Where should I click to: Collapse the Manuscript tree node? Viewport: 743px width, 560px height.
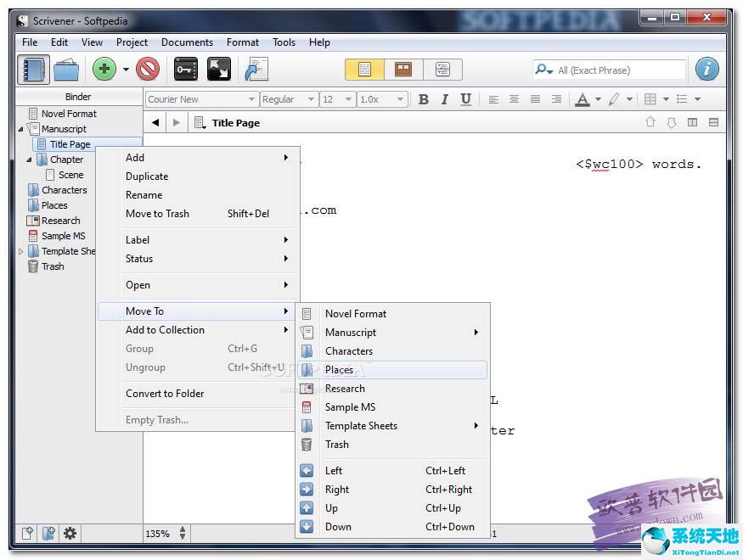20,129
